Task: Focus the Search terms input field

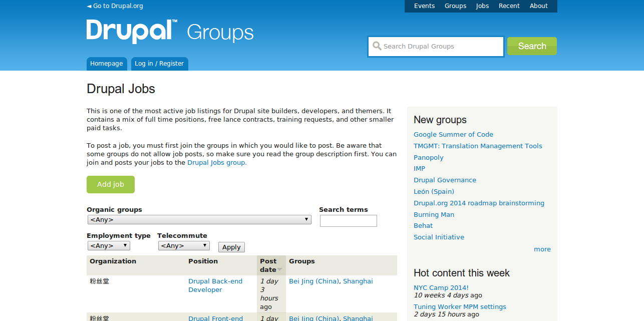Action: [349, 221]
